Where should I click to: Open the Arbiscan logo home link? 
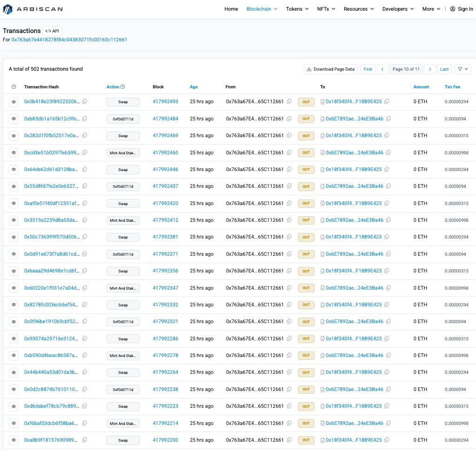coord(33,9)
